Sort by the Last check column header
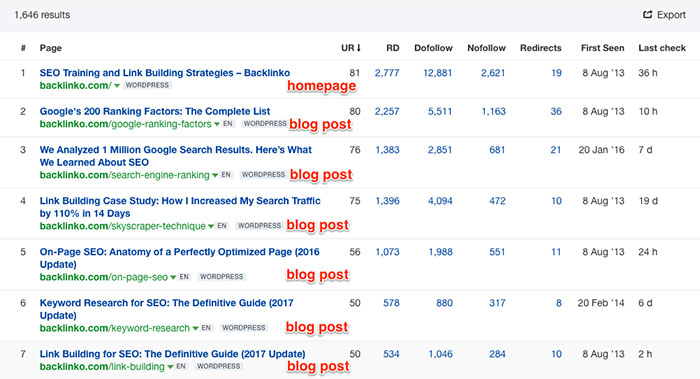 tap(662, 48)
